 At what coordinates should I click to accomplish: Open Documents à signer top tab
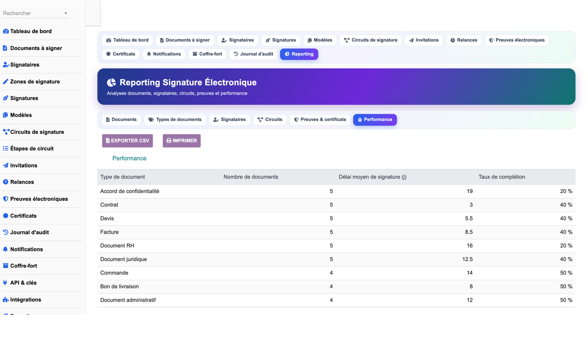[x=185, y=40]
